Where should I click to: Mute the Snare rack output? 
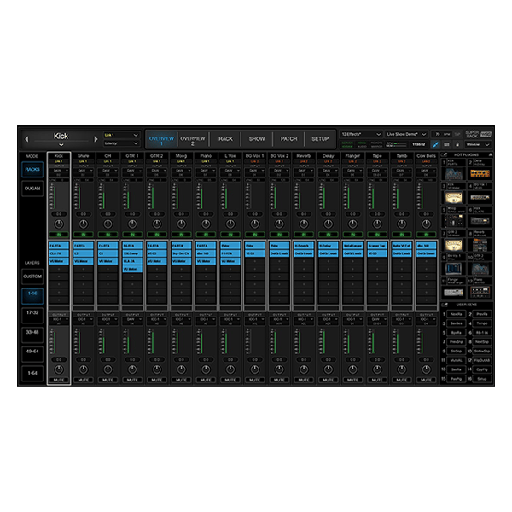coord(83,380)
